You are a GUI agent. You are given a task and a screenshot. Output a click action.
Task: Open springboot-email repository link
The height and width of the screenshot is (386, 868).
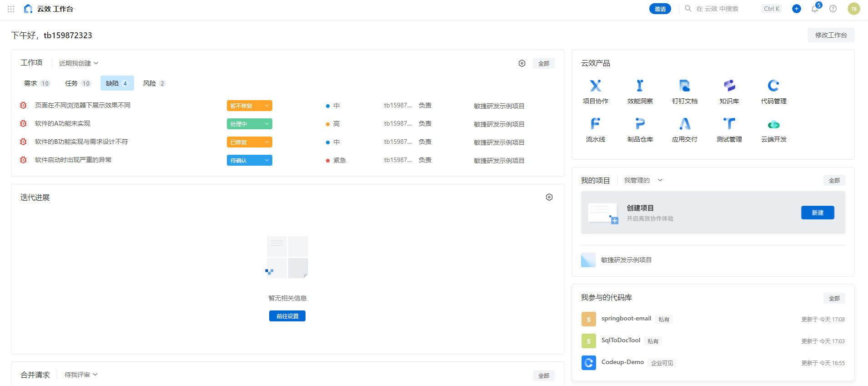[x=626, y=318]
